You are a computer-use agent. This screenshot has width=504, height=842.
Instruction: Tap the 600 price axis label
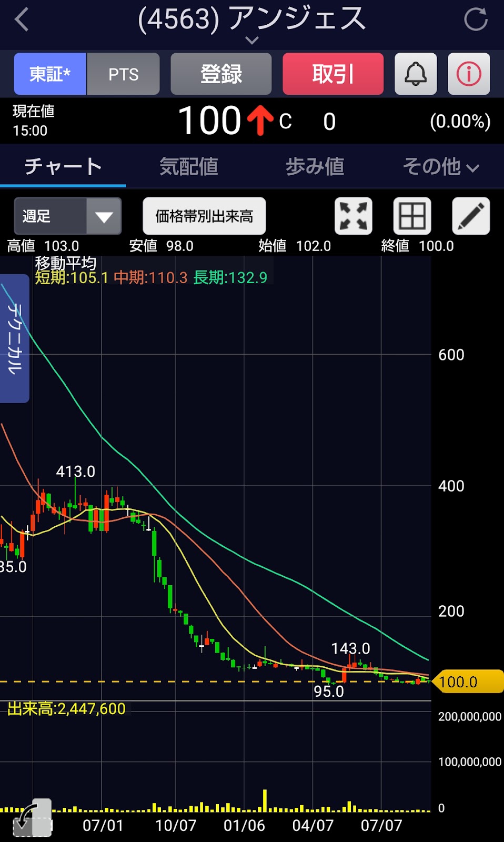(x=451, y=355)
